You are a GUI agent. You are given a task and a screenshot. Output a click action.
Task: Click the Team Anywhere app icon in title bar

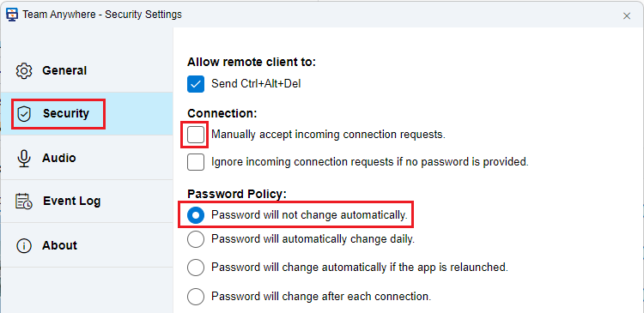(11, 15)
